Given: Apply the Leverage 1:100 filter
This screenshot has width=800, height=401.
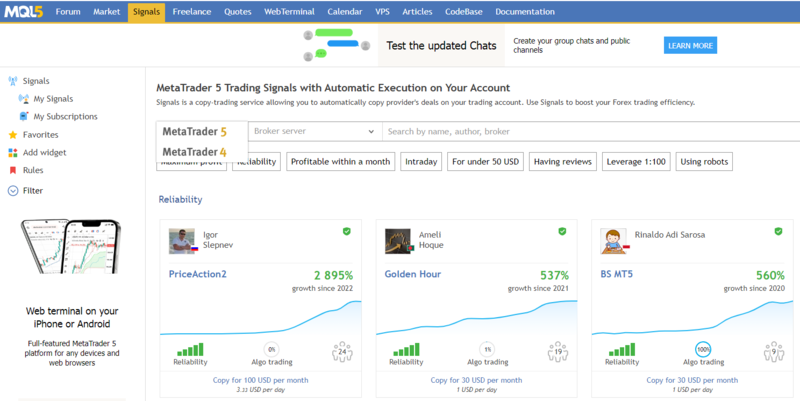Looking at the screenshot, I should tap(636, 162).
